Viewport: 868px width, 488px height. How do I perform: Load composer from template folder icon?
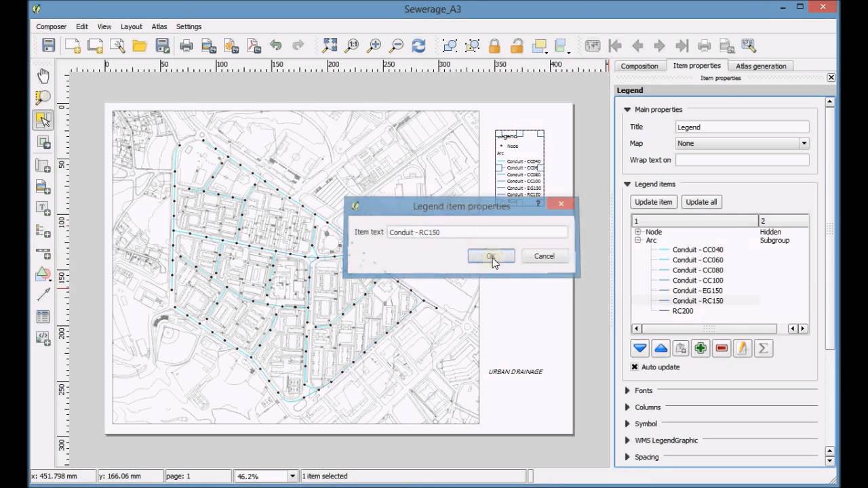pyautogui.click(x=140, y=45)
